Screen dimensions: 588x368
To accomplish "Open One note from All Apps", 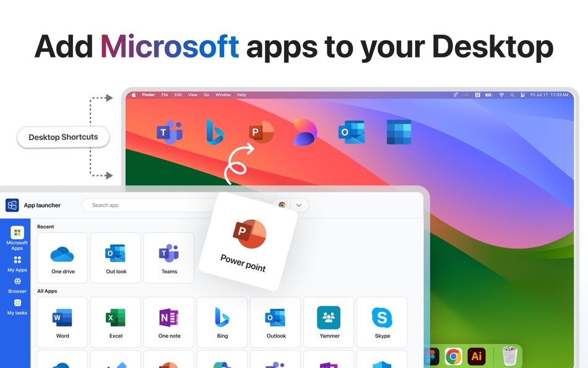I will tap(169, 322).
